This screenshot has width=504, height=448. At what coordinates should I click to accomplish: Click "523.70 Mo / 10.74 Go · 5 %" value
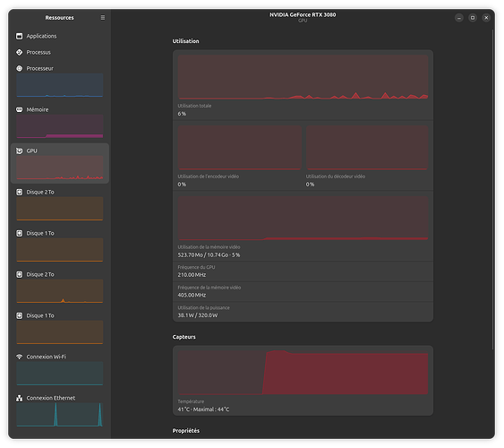(209, 254)
